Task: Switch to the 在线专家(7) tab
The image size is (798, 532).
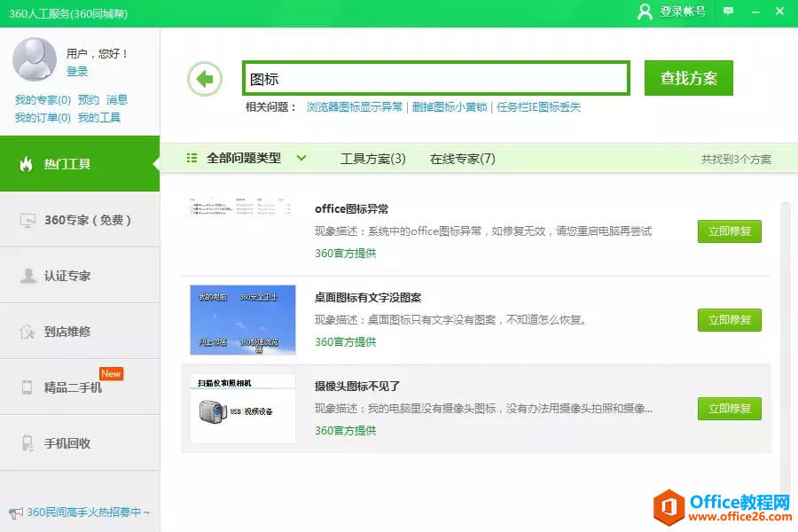Action: pos(462,159)
